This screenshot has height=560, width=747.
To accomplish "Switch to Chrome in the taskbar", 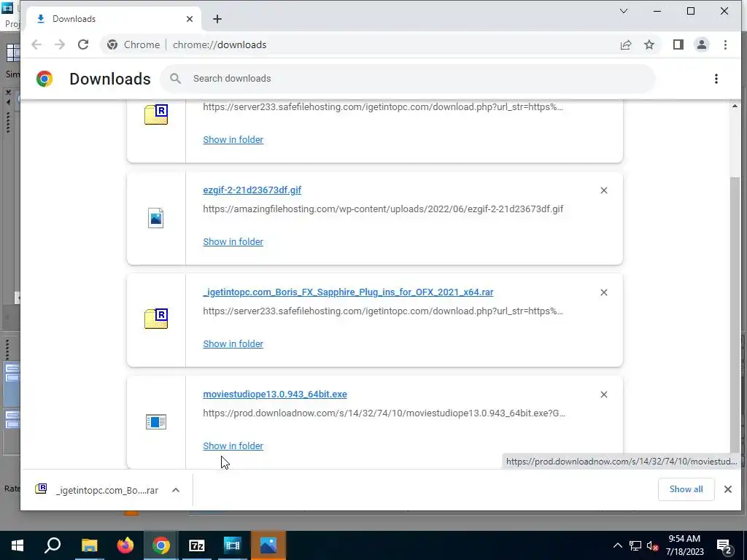I will tap(161, 545).
